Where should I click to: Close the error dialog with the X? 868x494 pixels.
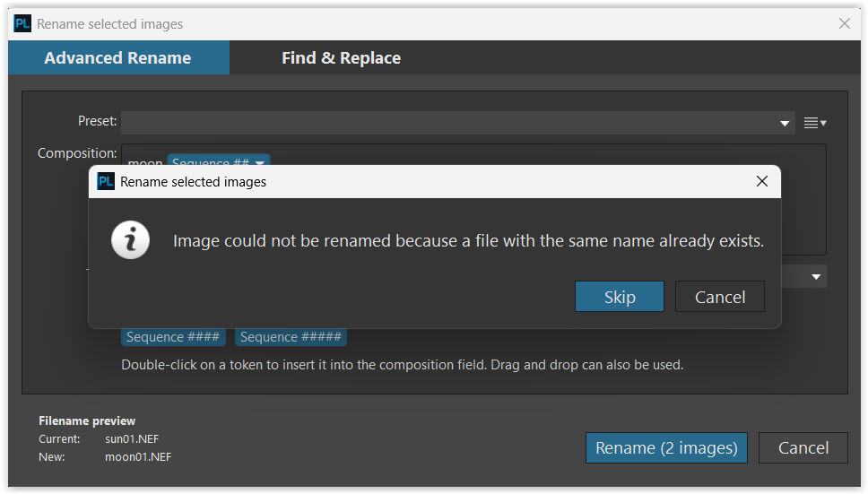coord(761,181)
